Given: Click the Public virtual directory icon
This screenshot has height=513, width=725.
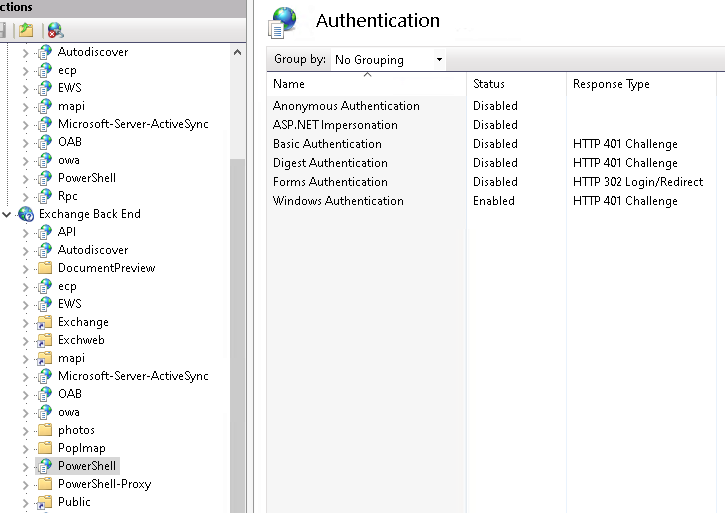Looking at the screenshot, I should (45, 502).
